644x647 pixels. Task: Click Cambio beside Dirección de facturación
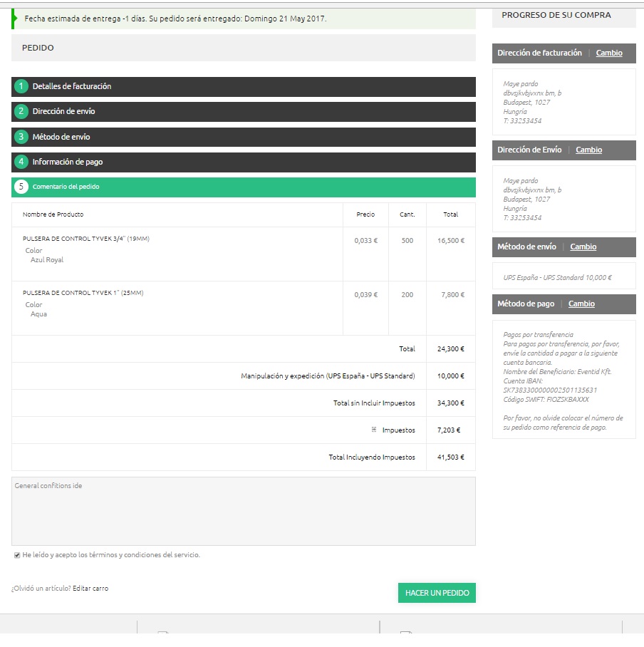point(609,53)
